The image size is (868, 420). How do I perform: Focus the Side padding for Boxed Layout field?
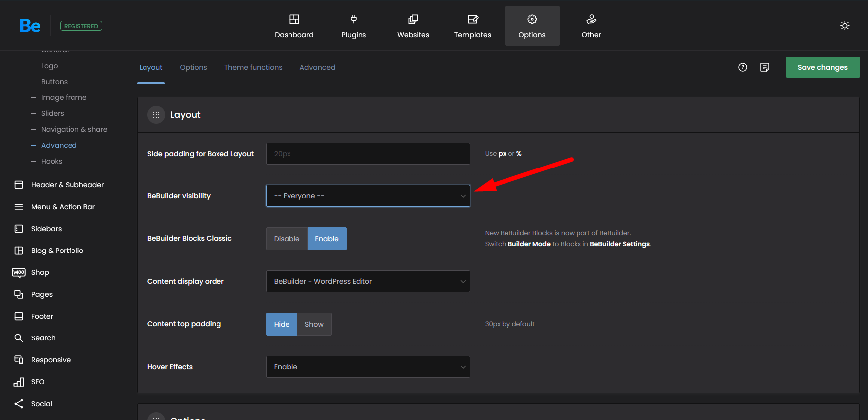click(x=368, y=154)
